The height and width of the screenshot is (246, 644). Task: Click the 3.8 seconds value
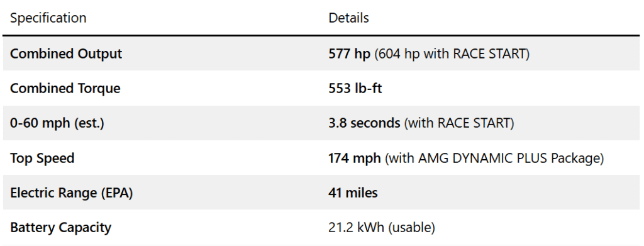(364, 123)
